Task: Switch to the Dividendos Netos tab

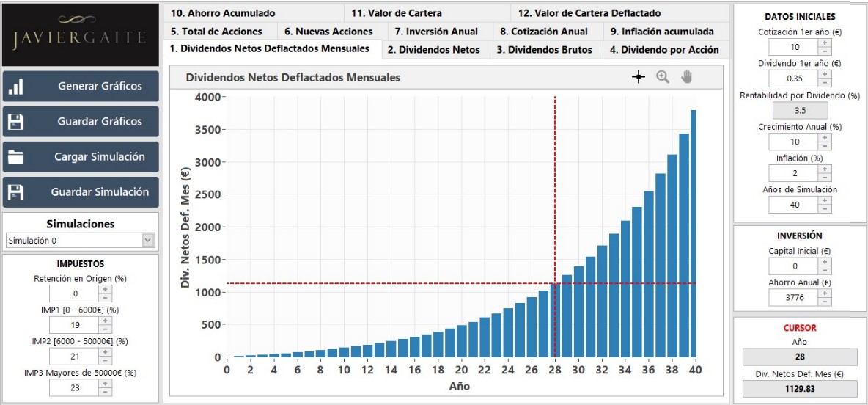Action: point(434,50)
